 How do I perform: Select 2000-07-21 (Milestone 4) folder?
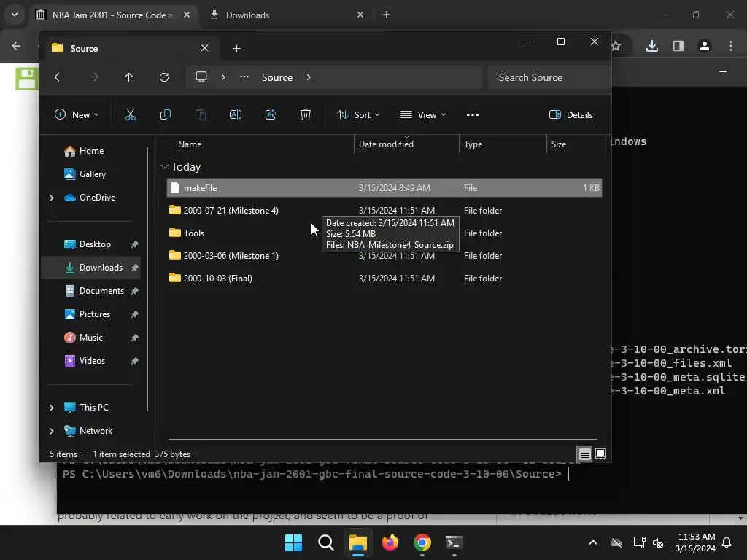[384, 211]
